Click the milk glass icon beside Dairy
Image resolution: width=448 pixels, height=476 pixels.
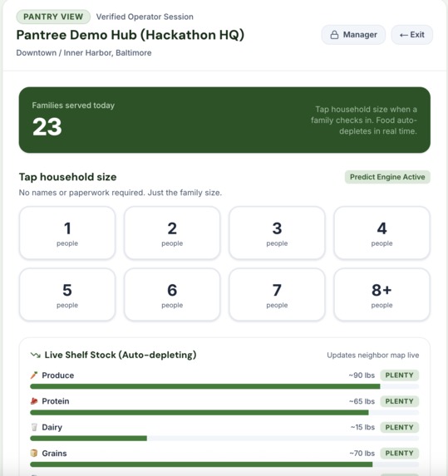point(34,427)
